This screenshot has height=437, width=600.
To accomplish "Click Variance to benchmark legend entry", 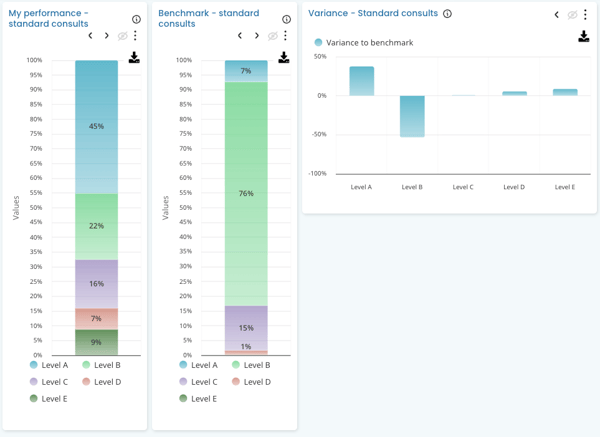I will point(363,43).
